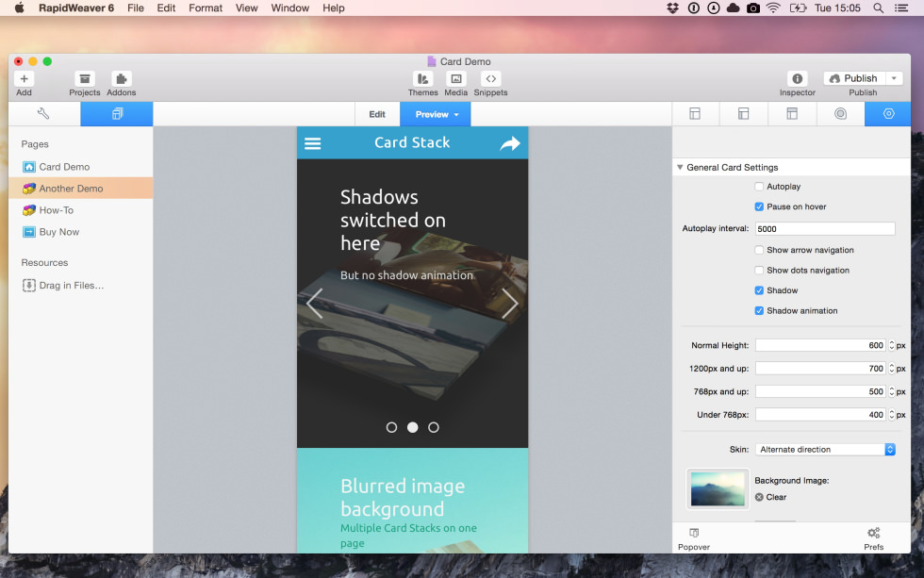The image size is (924, 578).
Task: Click the Publish button
Action: (x=854, y=78)
